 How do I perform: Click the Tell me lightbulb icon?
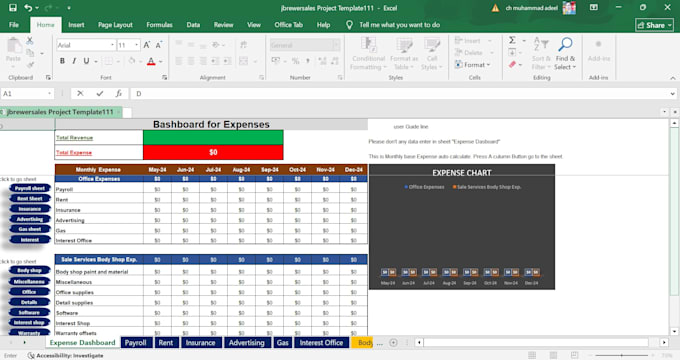(x=349, y=25)
